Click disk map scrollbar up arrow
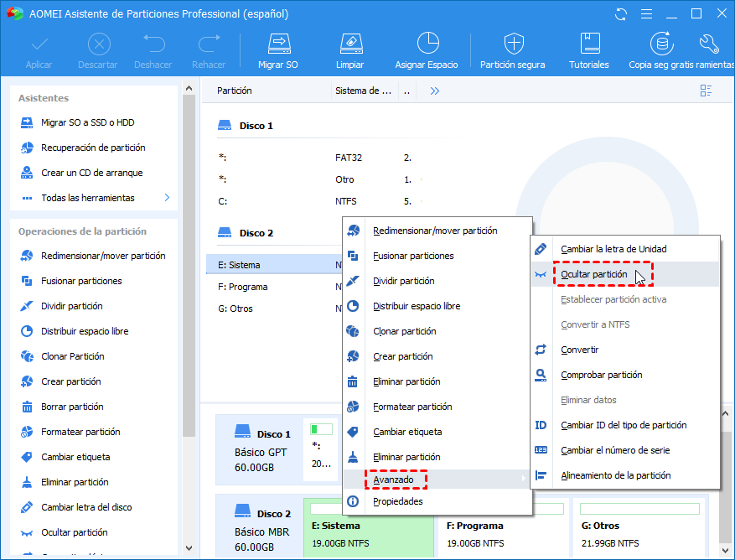Image resolution: width=735 pixels, height=560 pixels. coord(725,413)
